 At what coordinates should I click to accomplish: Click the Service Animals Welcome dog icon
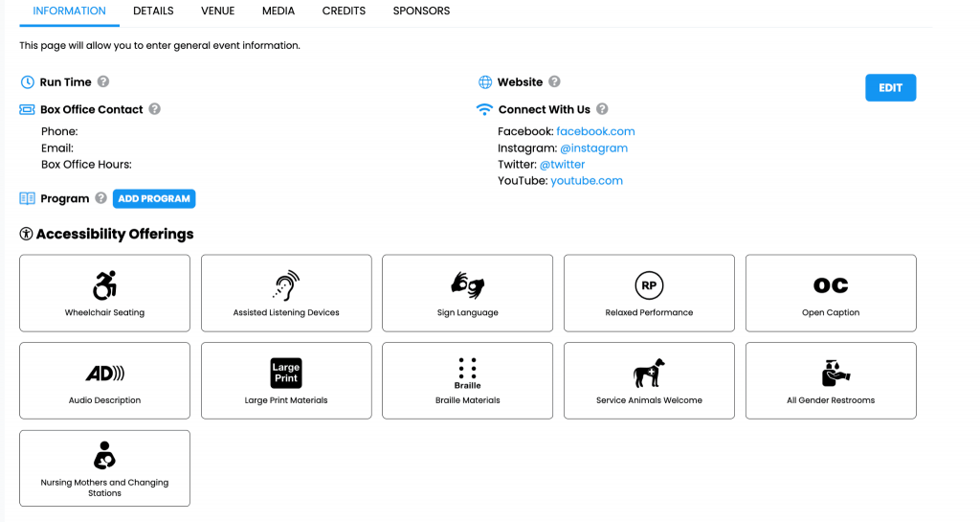[x=649, y=373]
